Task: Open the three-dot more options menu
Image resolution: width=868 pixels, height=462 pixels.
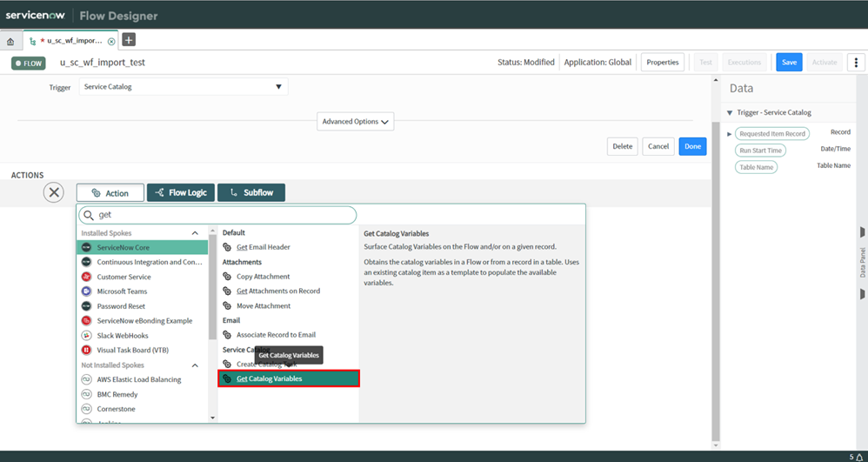Action: pyautogui.click(x=856, y=63)
